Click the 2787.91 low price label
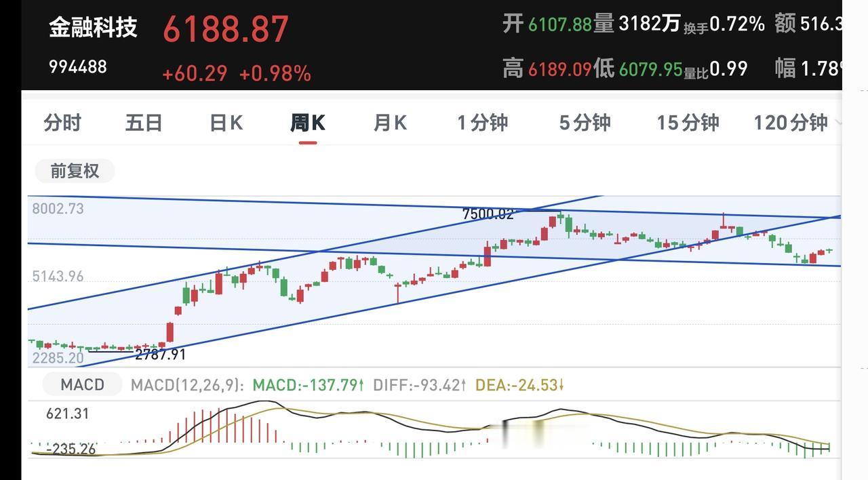Image resolution: width=868 pixels, height=480 pixels. coord(160,354)
